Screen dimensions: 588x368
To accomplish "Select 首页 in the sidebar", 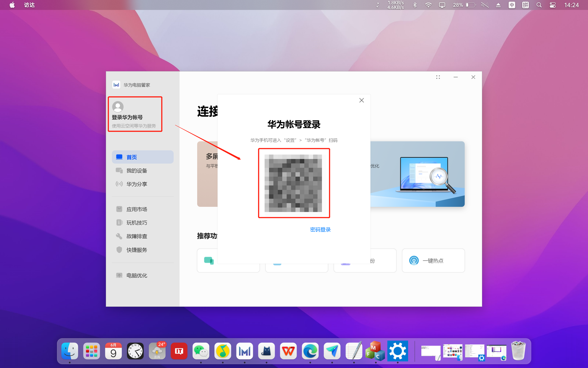I will point(143,157).
